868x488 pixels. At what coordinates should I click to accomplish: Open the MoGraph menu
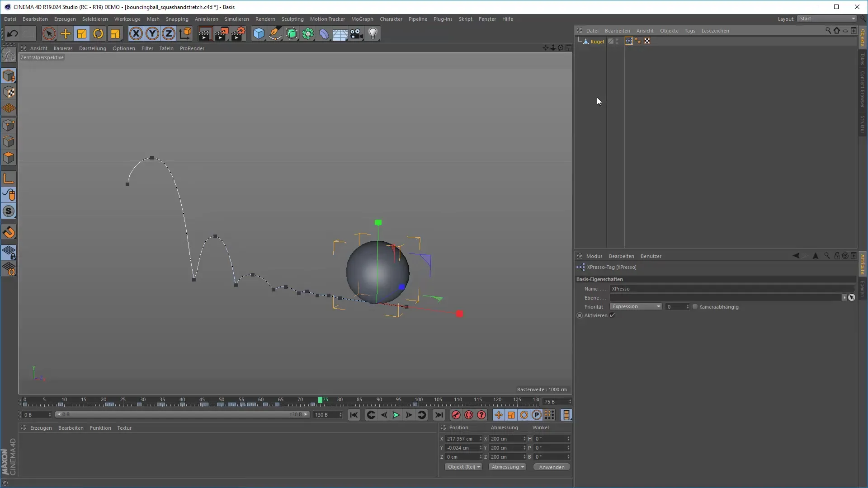pyautogui.click(x=362, y=19)
